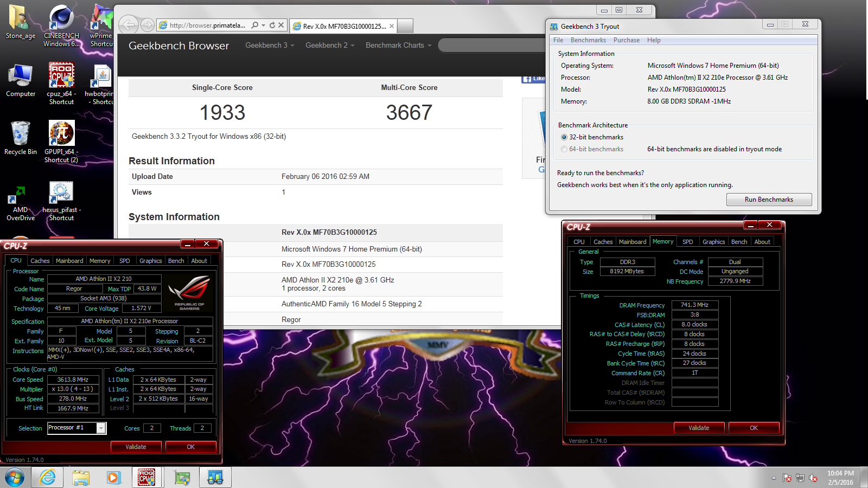Switch to Caches tab in left CPU-Z
The height and width of the screenshot is (488, 868).
click(x=40, y=261)
